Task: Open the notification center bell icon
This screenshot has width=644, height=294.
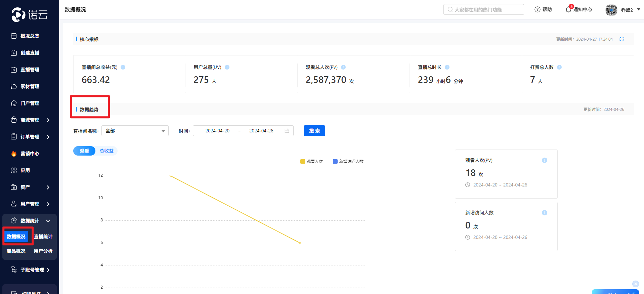Action: [x=568, y=9]
